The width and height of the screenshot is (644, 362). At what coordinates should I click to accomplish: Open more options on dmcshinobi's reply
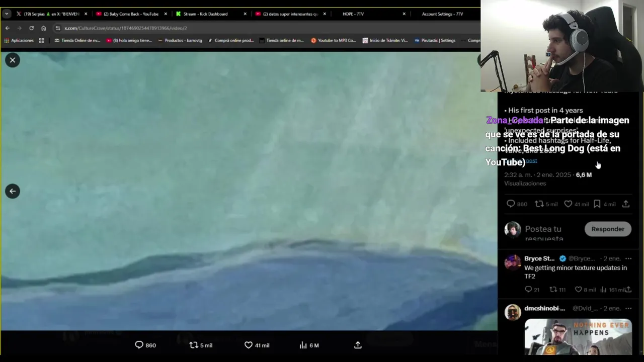(628, 308)
